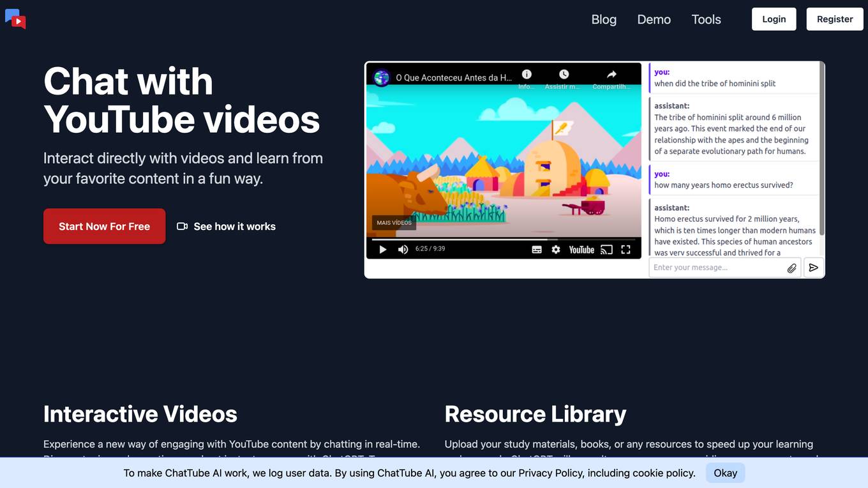Click the video progress bar
Screen dimensions: 868x488
(x=504, y=240)
